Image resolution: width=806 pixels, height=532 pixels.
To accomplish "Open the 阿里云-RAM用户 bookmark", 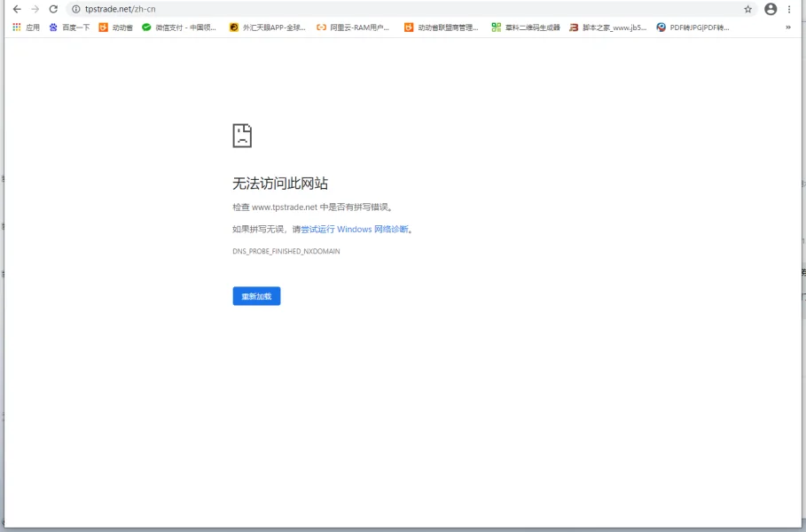I will 353,27.
